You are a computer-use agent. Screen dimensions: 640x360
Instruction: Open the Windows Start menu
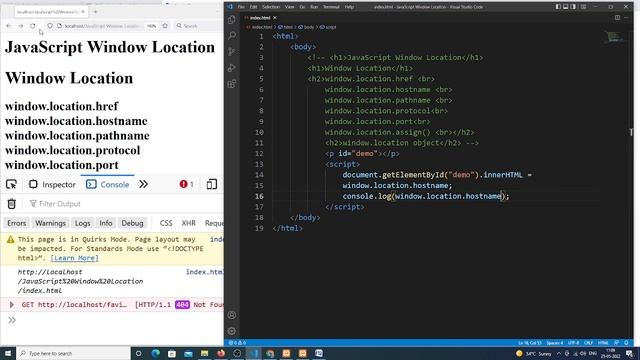[8, 353]
